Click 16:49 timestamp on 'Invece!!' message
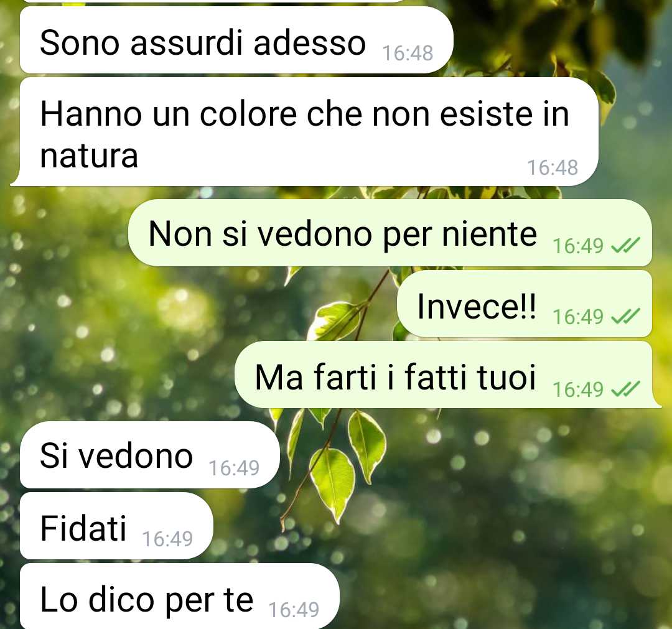672x629 pixels. point(577,317)
